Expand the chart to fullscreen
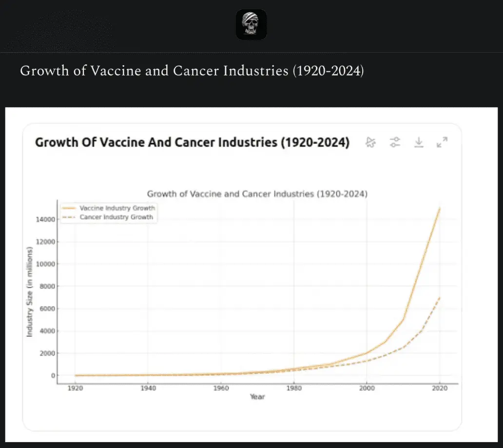 click(x=442, y=142)
